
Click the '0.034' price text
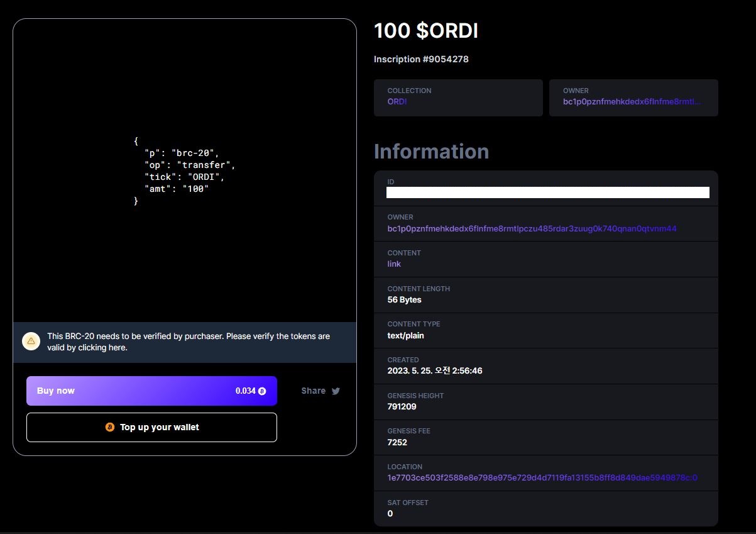point(246,391)
